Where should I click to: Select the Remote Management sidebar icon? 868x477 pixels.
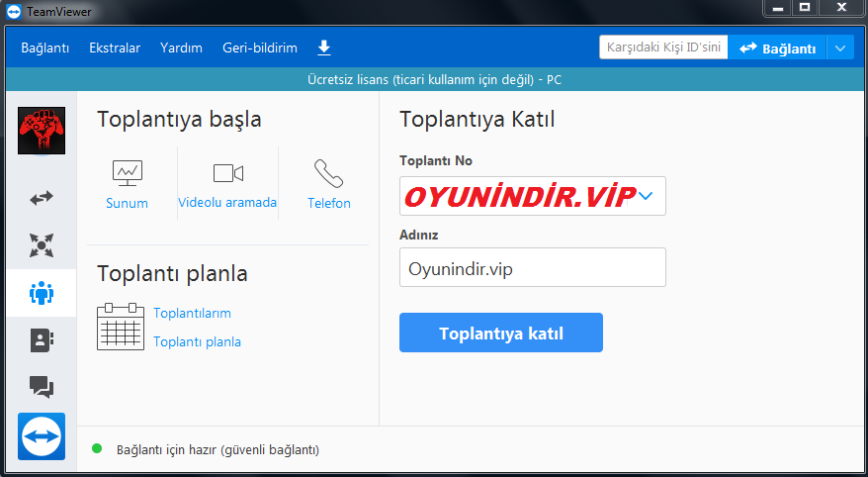click(x=41, y=244)
